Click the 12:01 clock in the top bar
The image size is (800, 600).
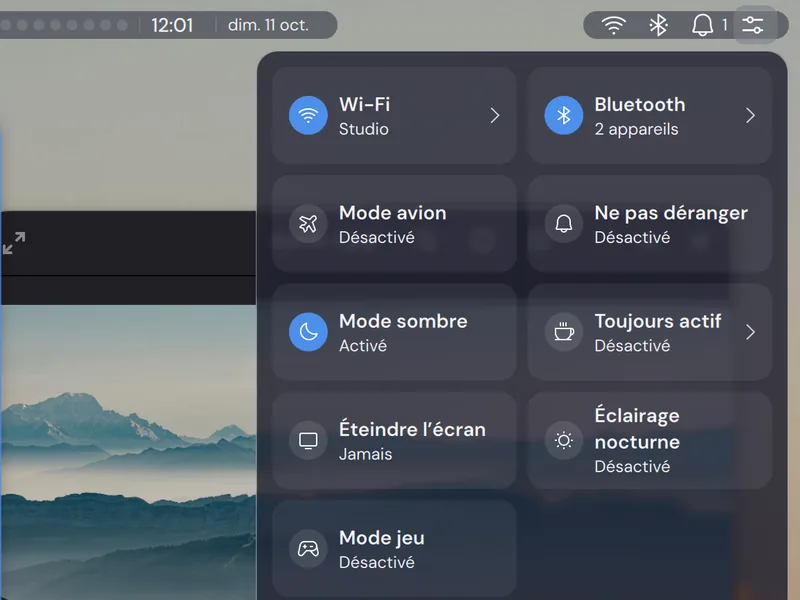coord(172,25)
